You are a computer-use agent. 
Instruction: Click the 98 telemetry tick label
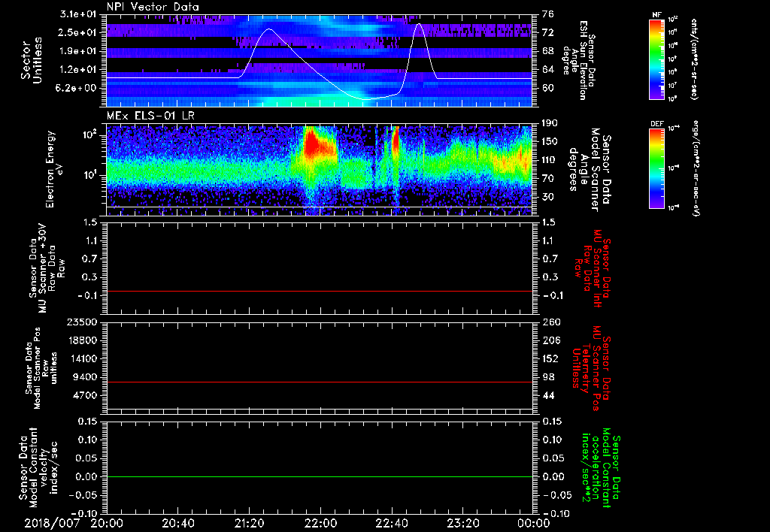[x=547, y=377]
